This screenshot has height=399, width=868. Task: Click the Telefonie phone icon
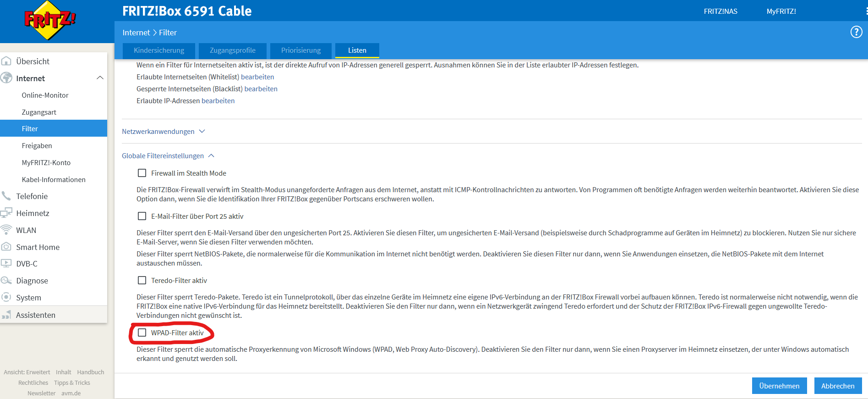[x=6, y=196]
